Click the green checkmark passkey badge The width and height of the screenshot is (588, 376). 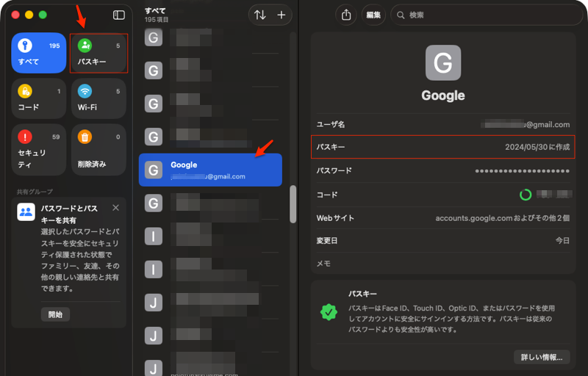329,312
